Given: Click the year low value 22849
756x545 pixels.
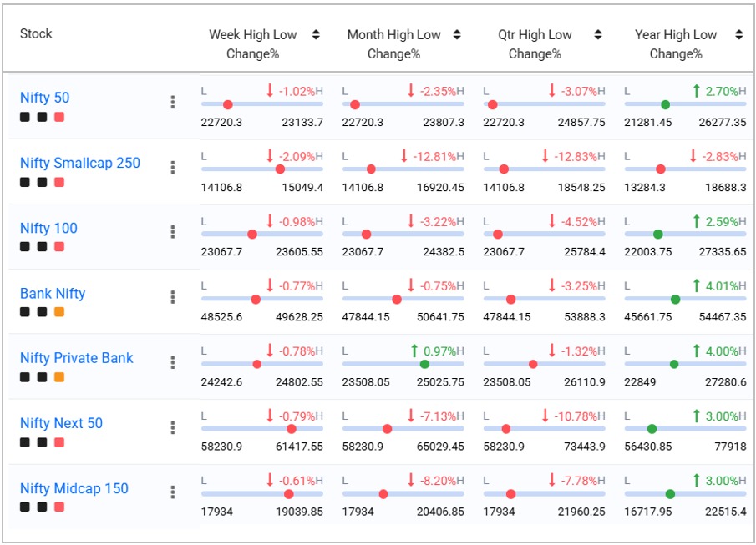Looking at the screenshot, I should click(x=640, y=382).
